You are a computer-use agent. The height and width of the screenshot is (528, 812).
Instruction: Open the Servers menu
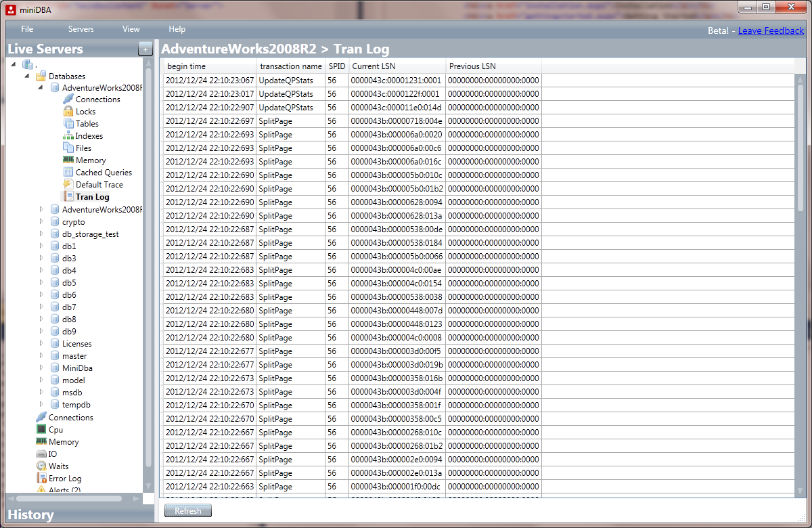pos(81,29)
